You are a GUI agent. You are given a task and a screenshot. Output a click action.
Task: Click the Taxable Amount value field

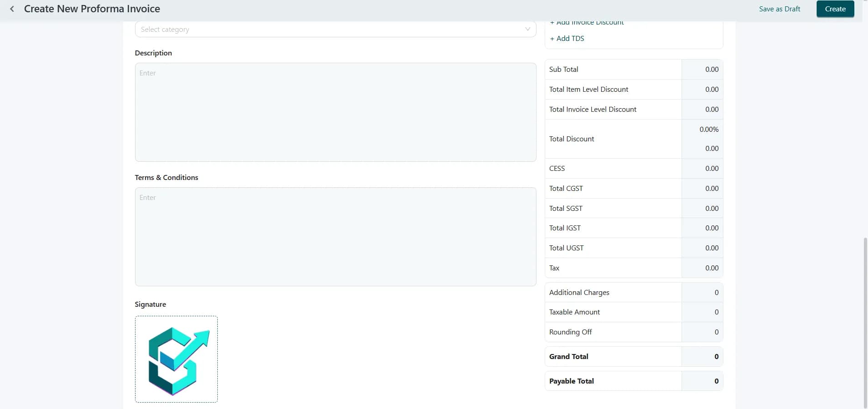[702, 312]
